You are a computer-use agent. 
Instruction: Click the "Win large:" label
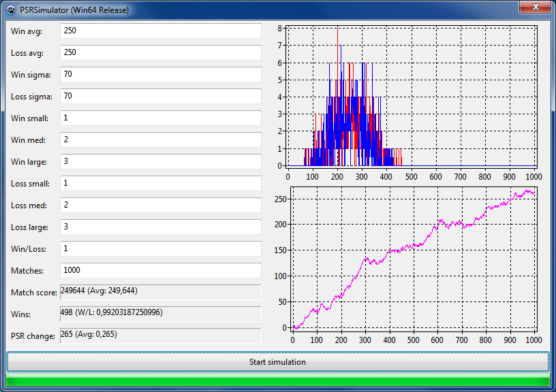[x=29, y=162]
